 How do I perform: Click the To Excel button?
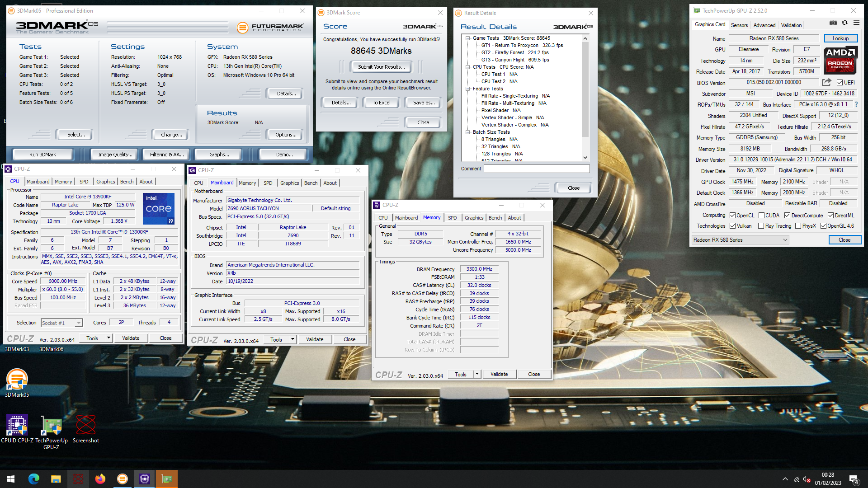click(x=382, y=103)
